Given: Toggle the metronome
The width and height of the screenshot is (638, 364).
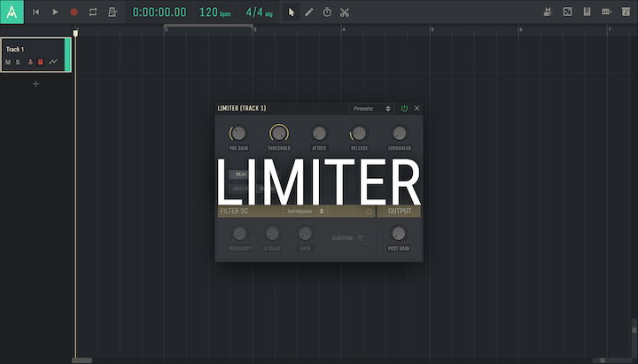Looking at the screenshot, I should coord(113,12).
